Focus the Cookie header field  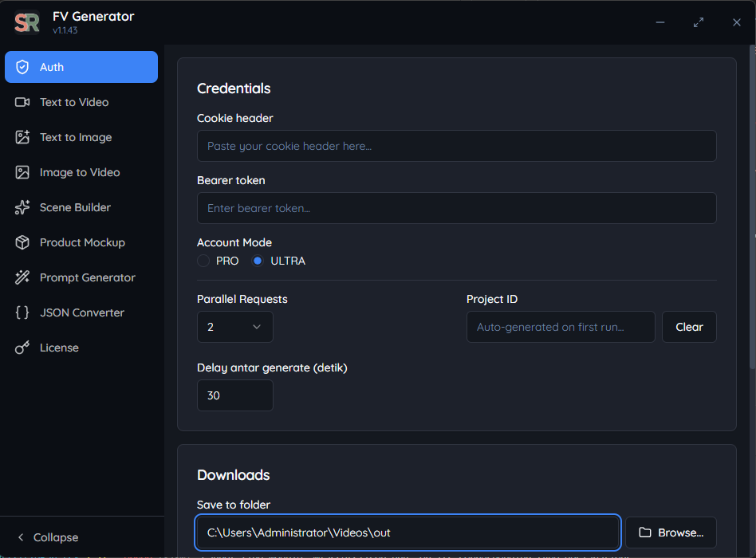[457, 146]
